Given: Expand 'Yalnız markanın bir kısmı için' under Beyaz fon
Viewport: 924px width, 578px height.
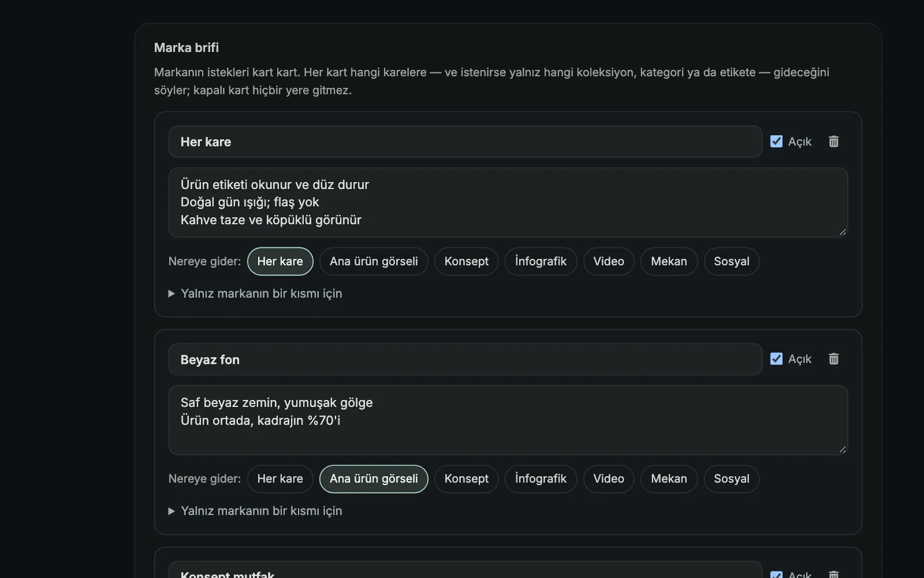Looking at the screenshot, I should point(255,511).
